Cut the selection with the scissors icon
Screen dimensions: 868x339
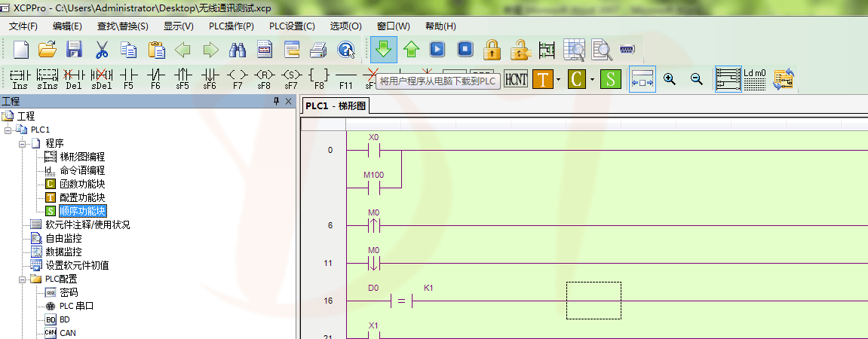[x=102, y=50]
